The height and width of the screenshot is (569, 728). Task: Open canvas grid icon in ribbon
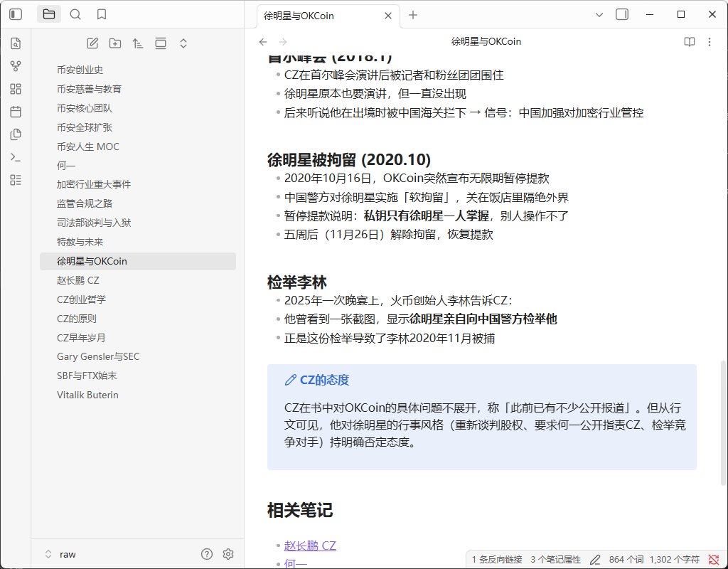coord(16,89)
